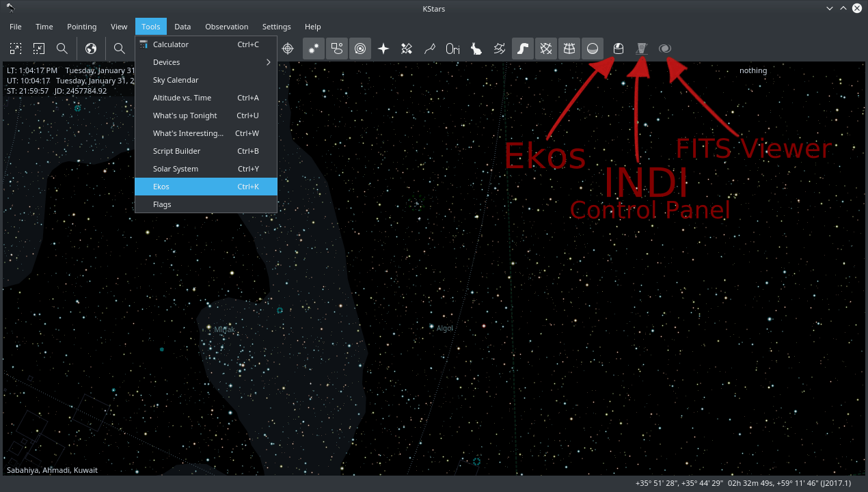Select the track object crosshair icon
The width and height of the screenshot is (868, 492).
point(287,49)
